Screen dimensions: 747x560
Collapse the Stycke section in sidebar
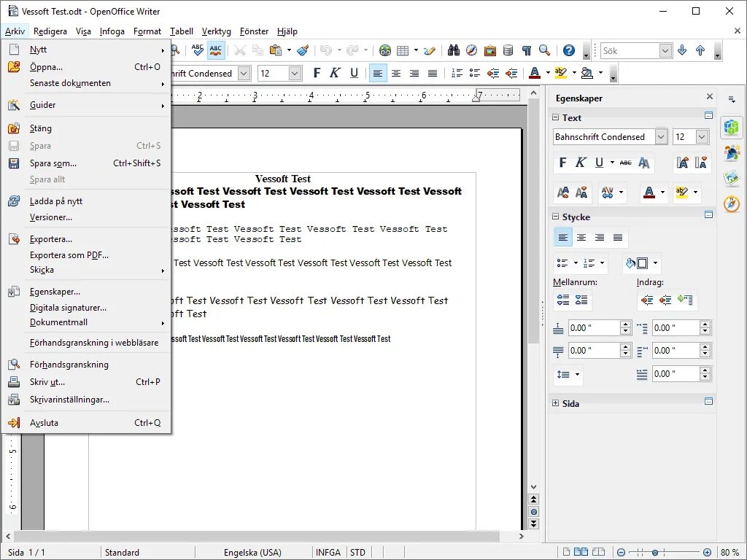pyautogui.click(x=555, y=216)
